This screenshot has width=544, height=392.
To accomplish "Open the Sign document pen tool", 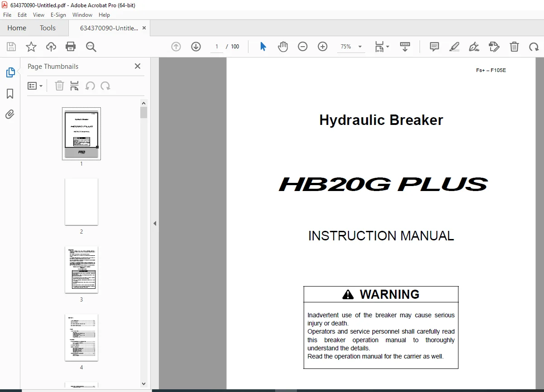I will [474, 47].
